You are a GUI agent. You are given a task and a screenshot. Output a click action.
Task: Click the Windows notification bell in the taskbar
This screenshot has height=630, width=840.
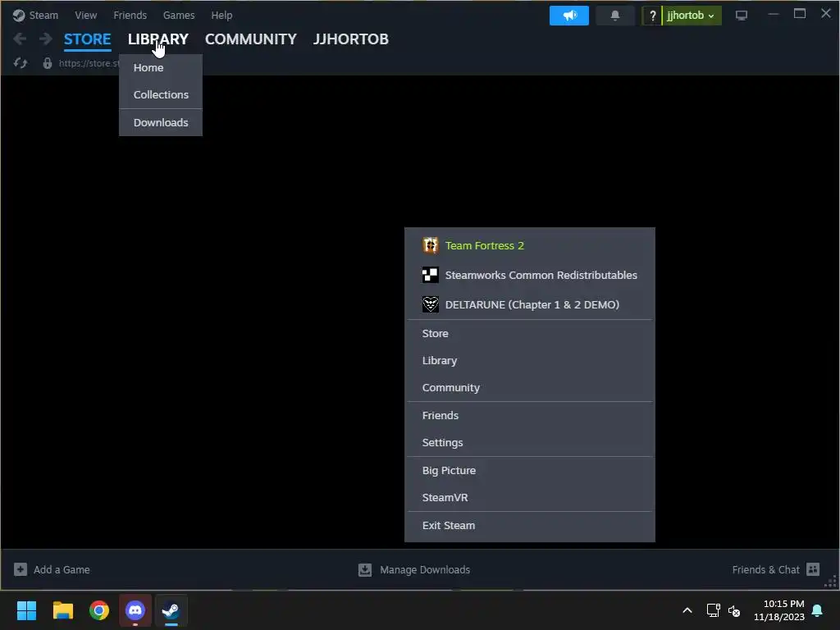click(x=818, y=610)
